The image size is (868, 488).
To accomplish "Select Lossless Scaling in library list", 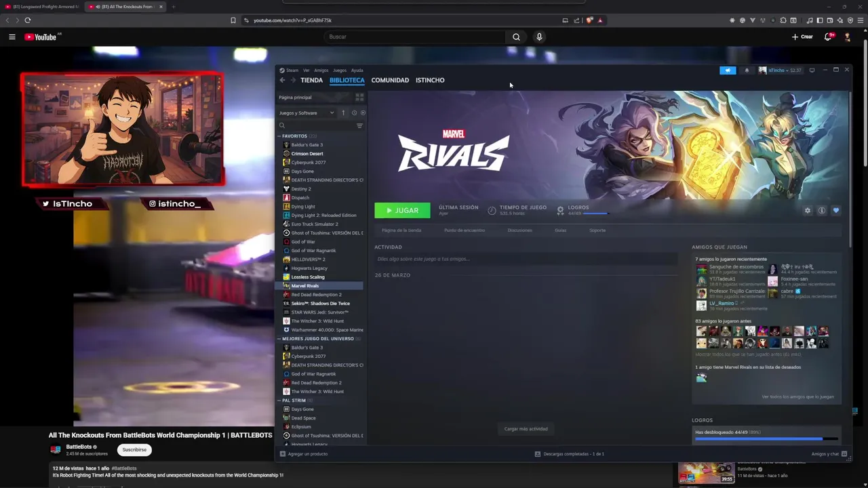I will point(307,277).
